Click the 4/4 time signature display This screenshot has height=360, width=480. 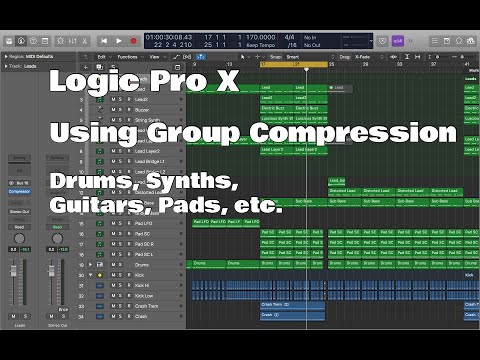point(289,37)
